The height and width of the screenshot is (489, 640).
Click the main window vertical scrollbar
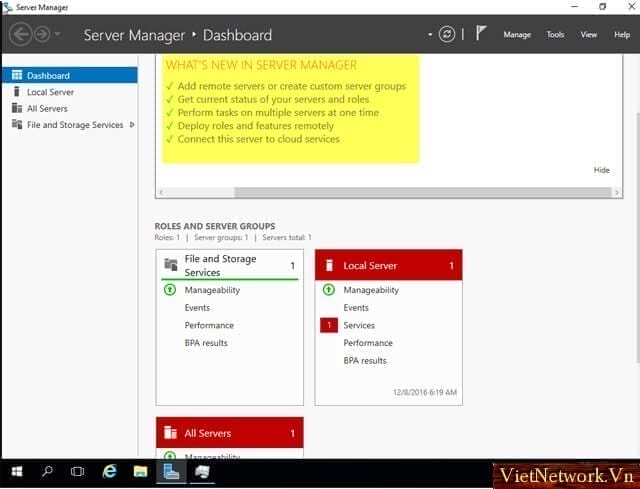[x=638, y=237]
